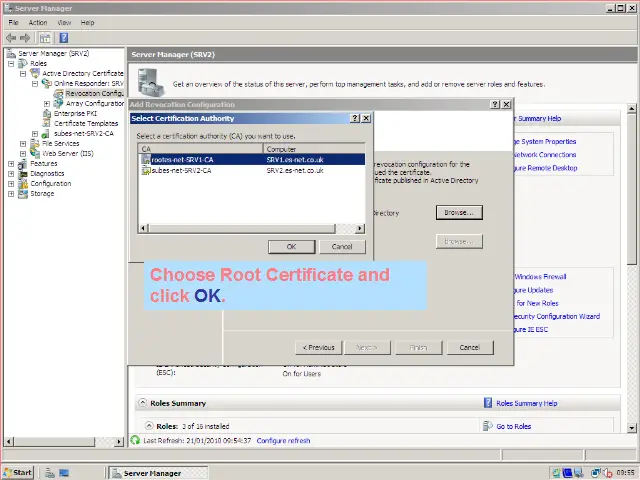Click the CA column header

click(201, 149)
